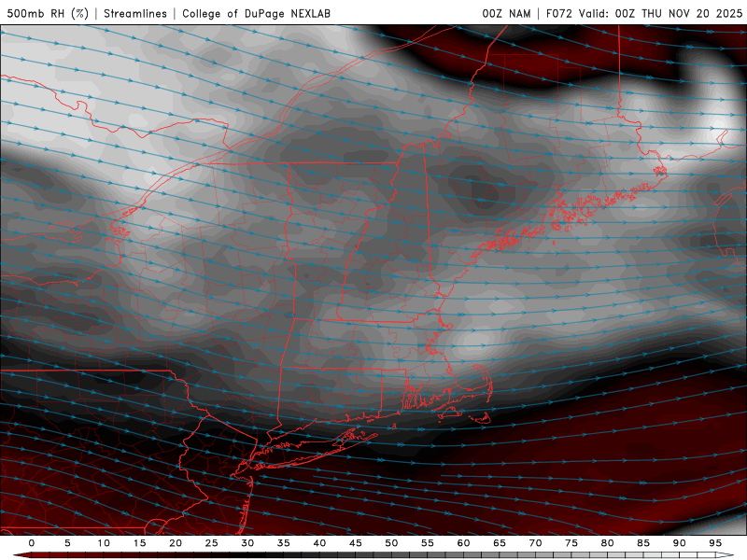Click the '75' colorbar label

click(x=571, y=543)
